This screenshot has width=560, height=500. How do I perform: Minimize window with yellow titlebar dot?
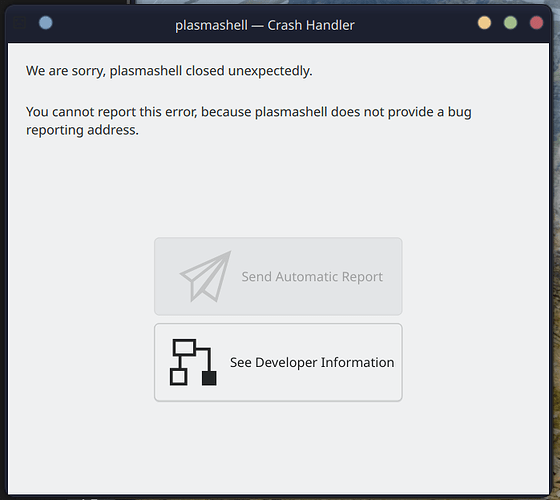(484, 23)
